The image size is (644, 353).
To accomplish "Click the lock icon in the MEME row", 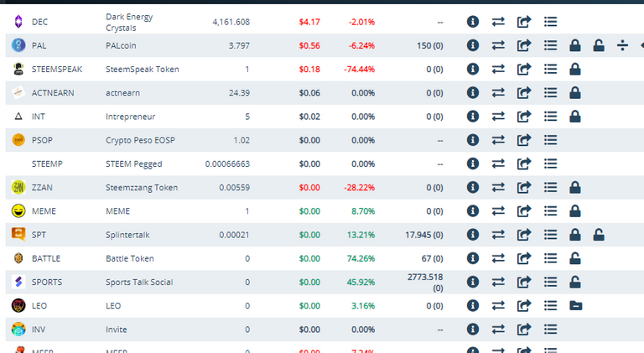I will point(575,211).
